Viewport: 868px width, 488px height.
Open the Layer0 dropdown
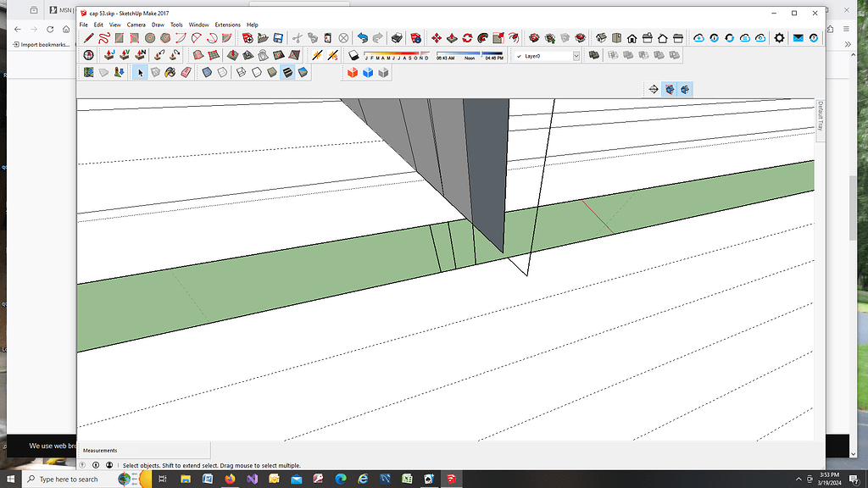click(577, 55)
